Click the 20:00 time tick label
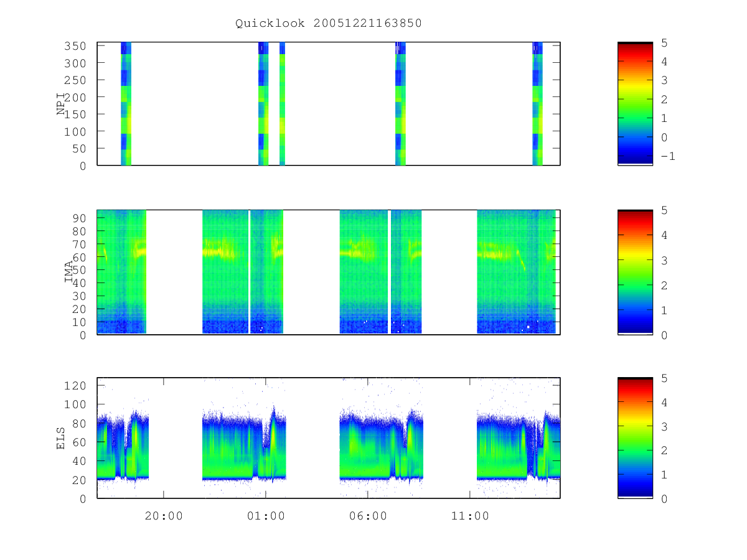The height and width of the screenshot is (560, 747). click(164, 516)
